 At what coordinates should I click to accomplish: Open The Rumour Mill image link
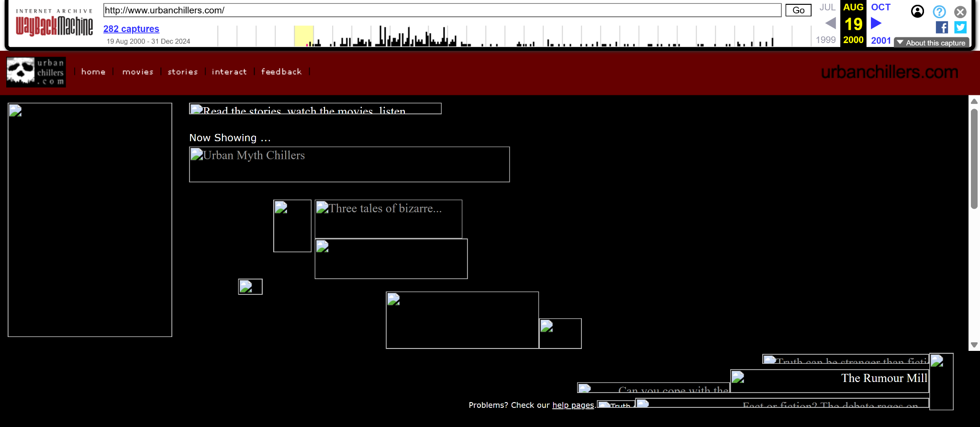829,381
